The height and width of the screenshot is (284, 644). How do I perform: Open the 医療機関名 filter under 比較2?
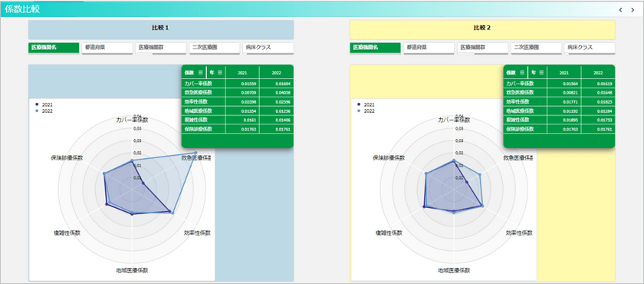tap(375, 48)
